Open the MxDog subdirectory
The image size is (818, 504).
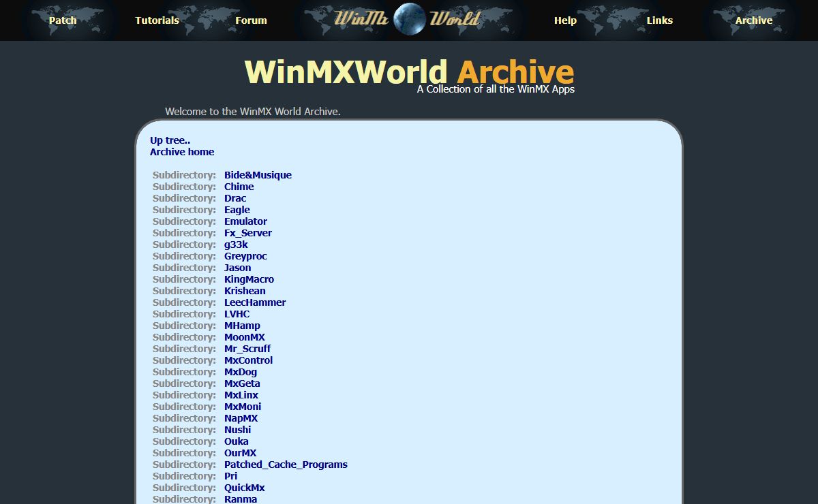pyautogui.click(x=241, y=372)
